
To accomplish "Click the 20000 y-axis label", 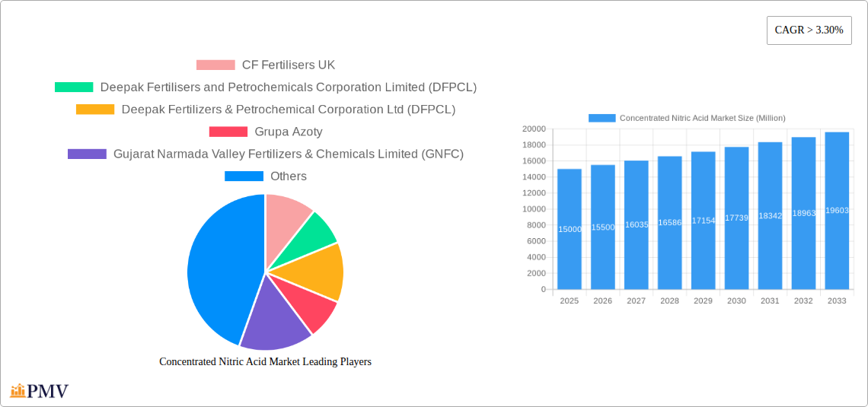I will [x=534, y=129].
